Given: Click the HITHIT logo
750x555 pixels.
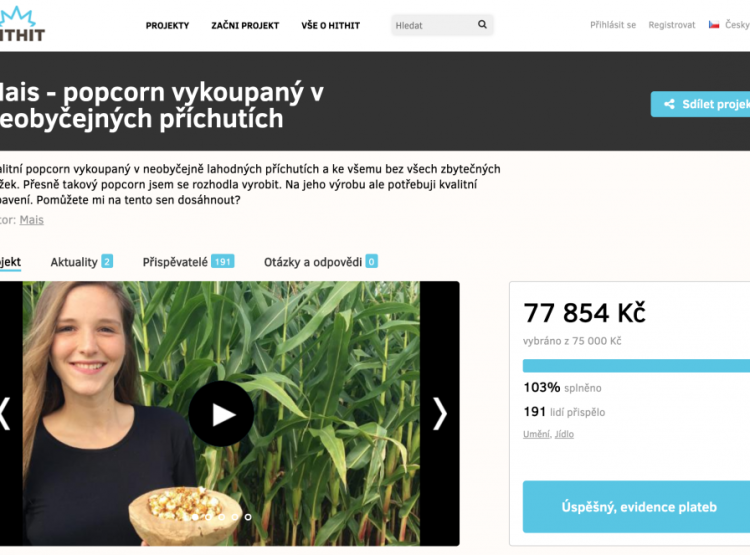Looking at the screenshot, I should pos(22,24).
